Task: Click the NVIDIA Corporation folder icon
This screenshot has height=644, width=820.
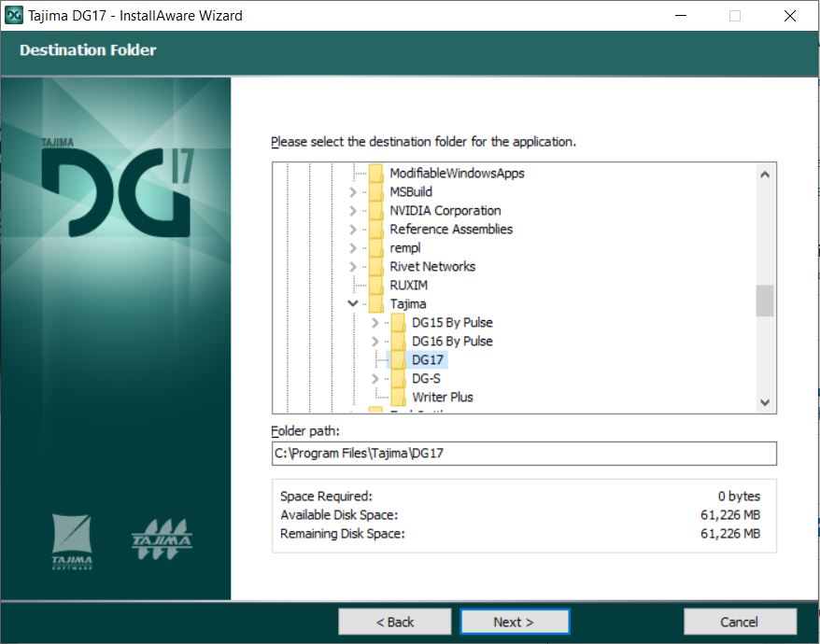Action: coord(376,211)
